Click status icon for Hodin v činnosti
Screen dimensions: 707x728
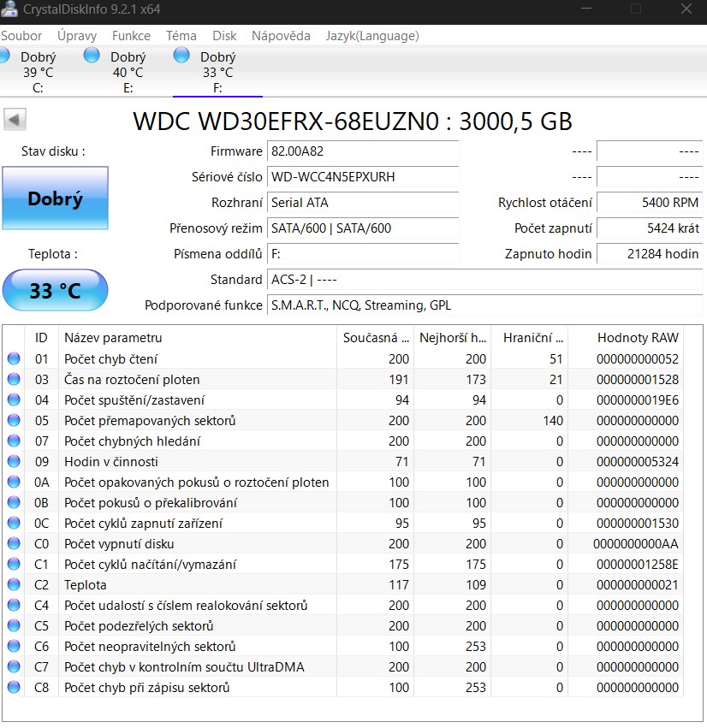click(14, 462)
